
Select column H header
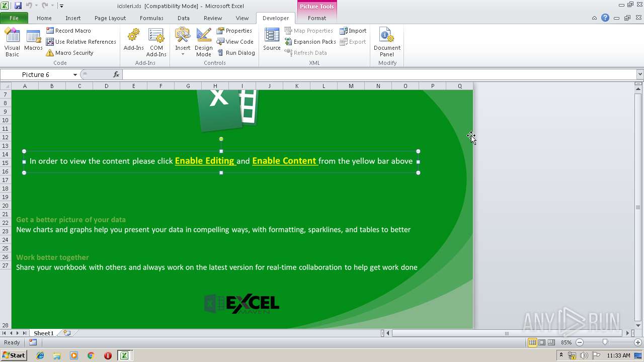pos(215,86)
